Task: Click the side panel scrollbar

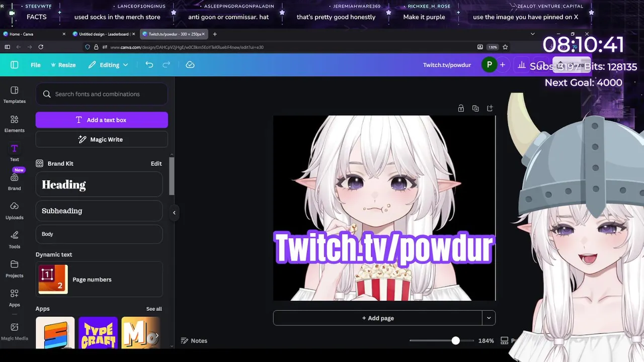Action: (172, 176)
